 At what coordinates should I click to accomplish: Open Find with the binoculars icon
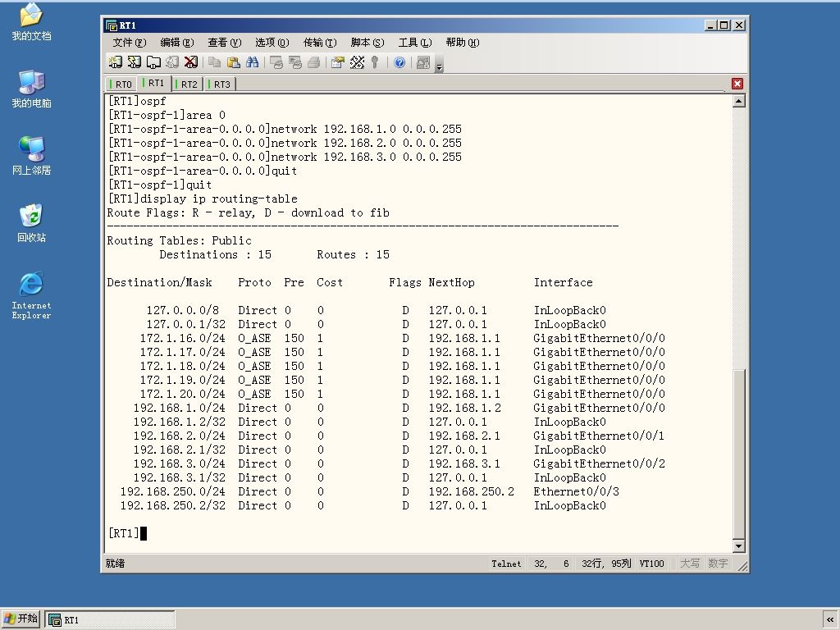click(x=252, y=62)
